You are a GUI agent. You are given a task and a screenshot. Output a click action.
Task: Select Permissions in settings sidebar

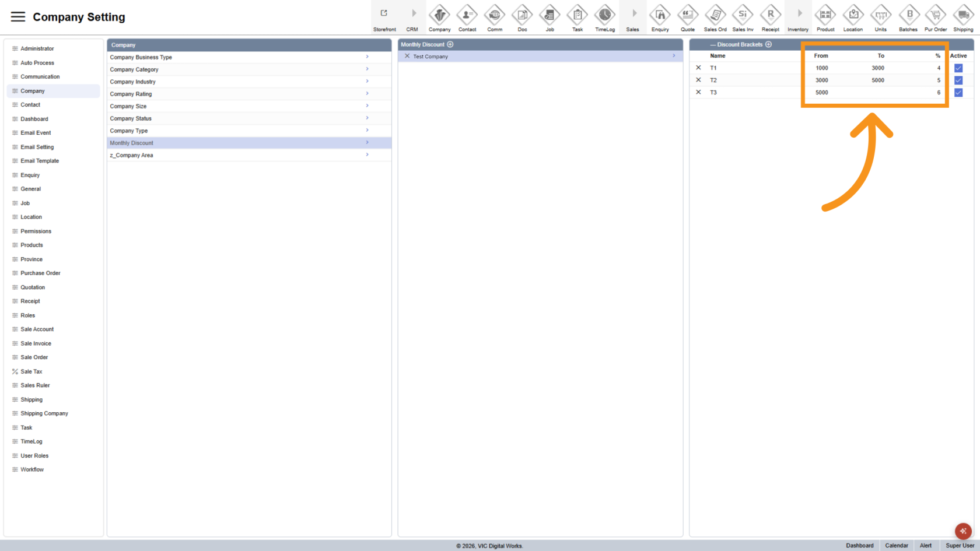click(53, 231)
